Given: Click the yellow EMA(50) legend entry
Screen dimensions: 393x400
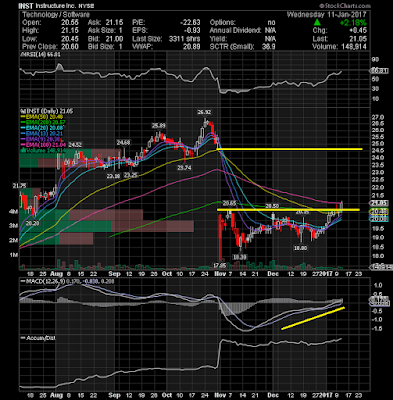Looking at the screenshot, I should pos(43,116).
